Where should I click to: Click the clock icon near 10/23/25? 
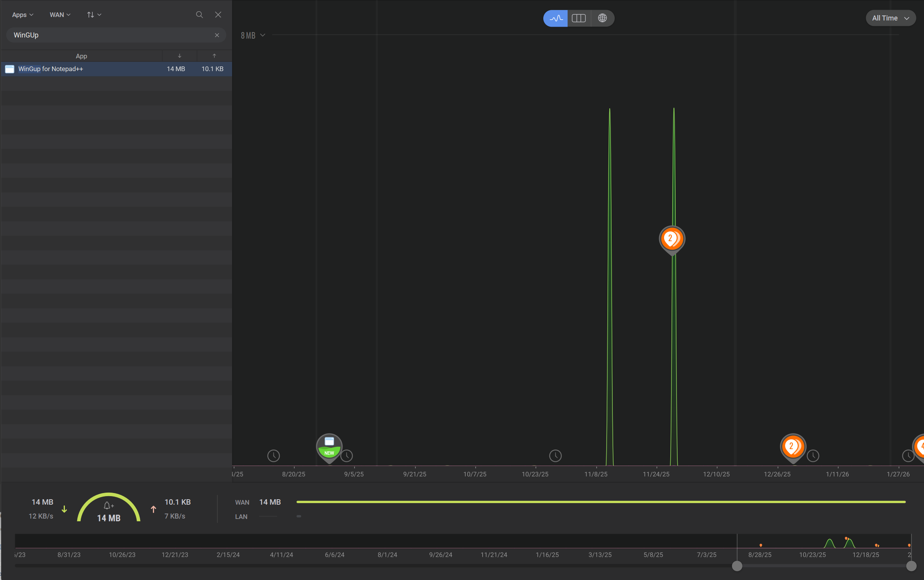click(x=555, y=456)
